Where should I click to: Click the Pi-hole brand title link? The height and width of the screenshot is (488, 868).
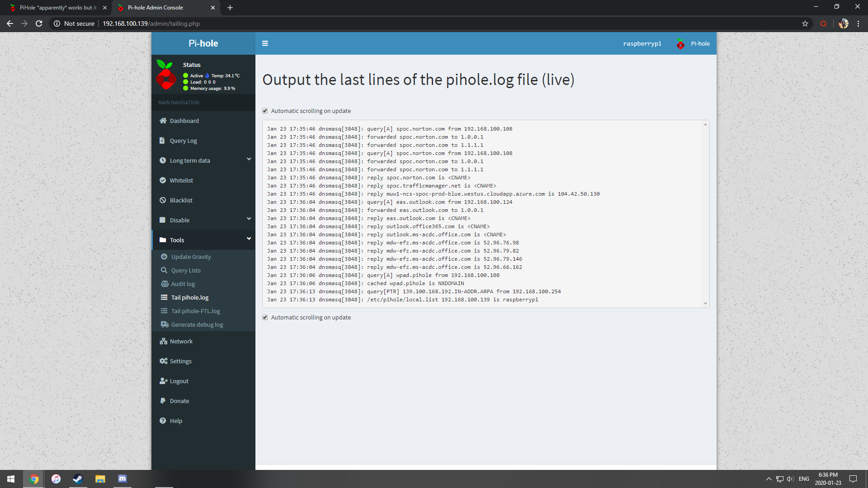203,43
